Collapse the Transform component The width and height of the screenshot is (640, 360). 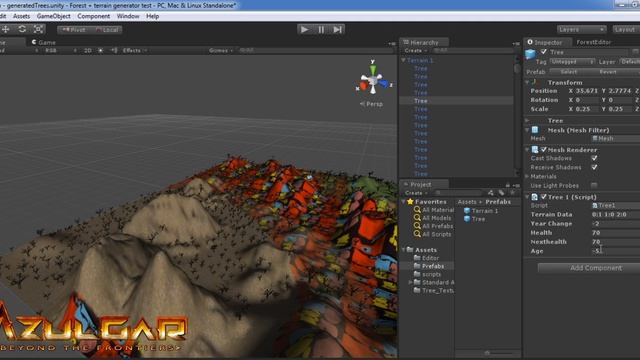(527, 82)
